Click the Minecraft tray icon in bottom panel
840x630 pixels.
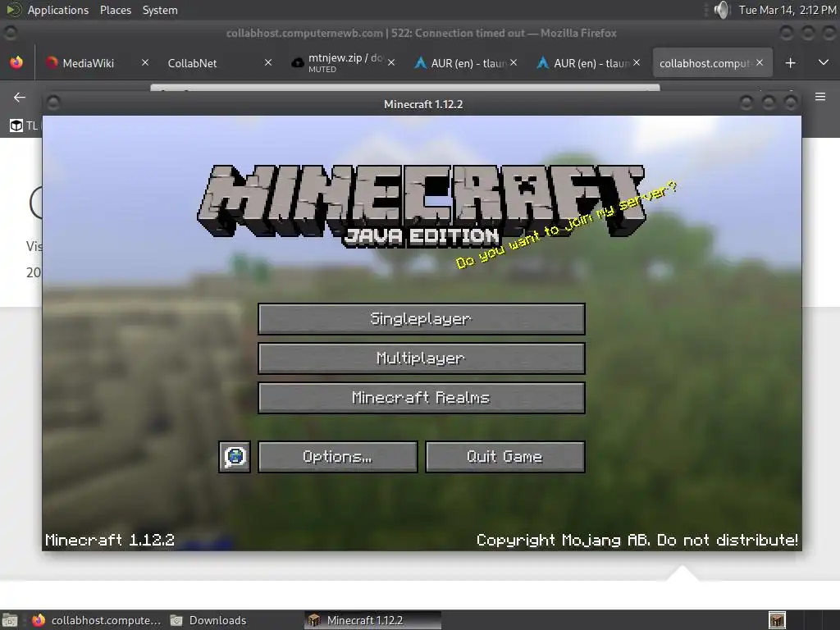(777, 620)
